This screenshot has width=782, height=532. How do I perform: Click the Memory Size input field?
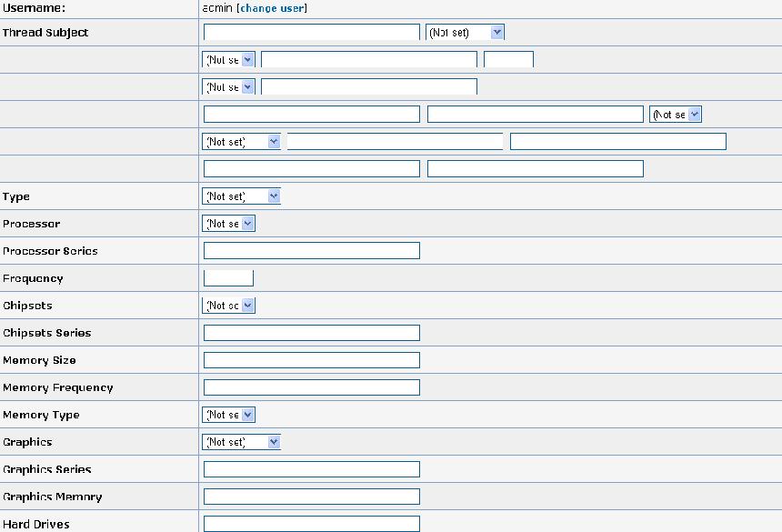[x=311, y=360]
